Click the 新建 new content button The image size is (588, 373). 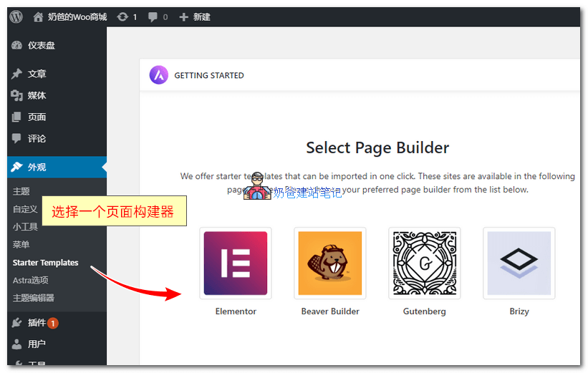195,16
